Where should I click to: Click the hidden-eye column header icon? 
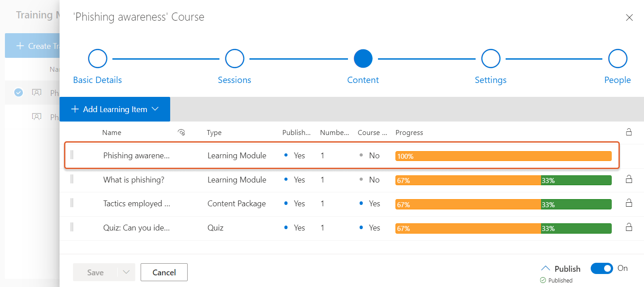click(x=181, y=132)
